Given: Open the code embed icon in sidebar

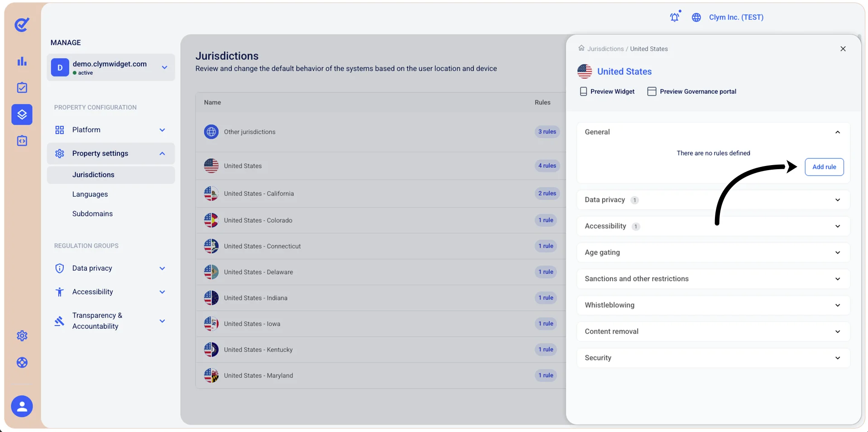Looking at the screenshot, I should (22, 141).
